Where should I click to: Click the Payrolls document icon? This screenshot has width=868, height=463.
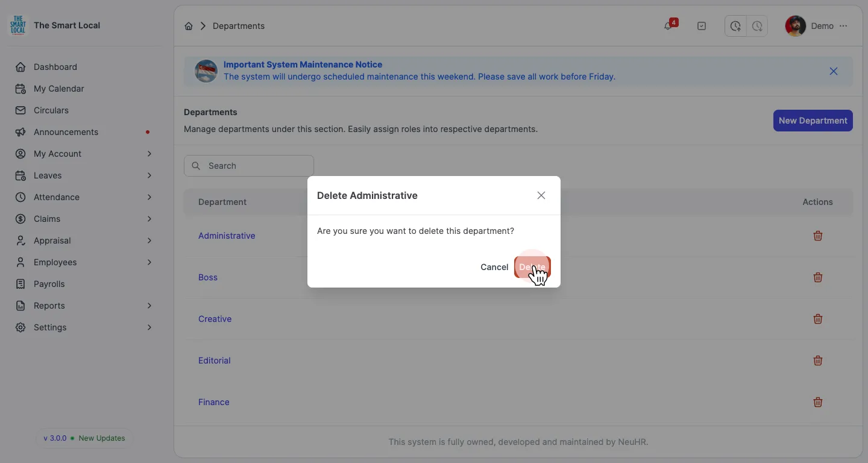(20, 284)
